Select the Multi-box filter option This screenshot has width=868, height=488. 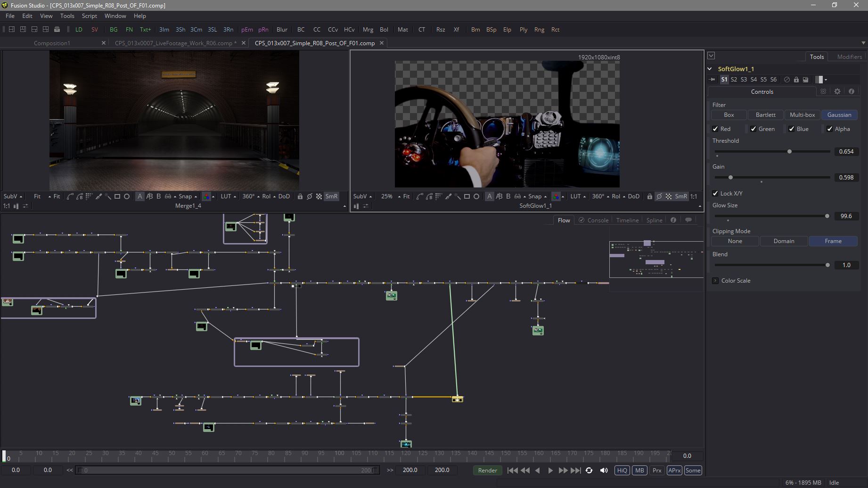802,115
